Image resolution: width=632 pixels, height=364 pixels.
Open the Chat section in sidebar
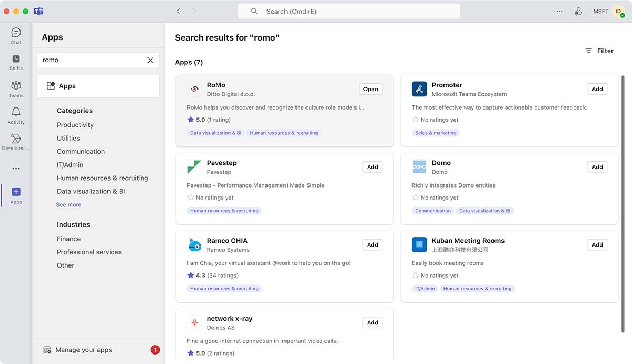coord(16,36)
